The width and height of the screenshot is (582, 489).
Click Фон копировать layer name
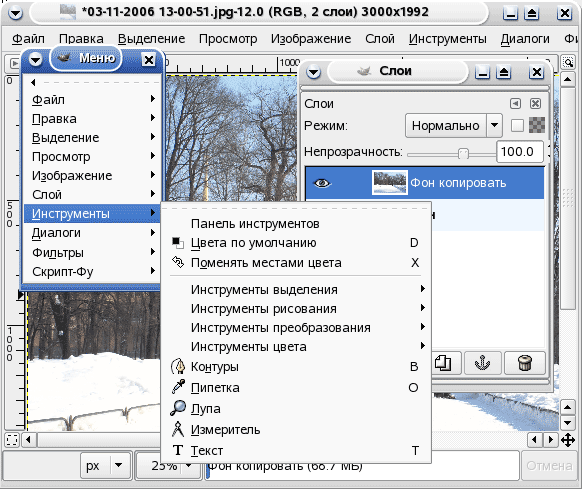(x=458, y=183)
